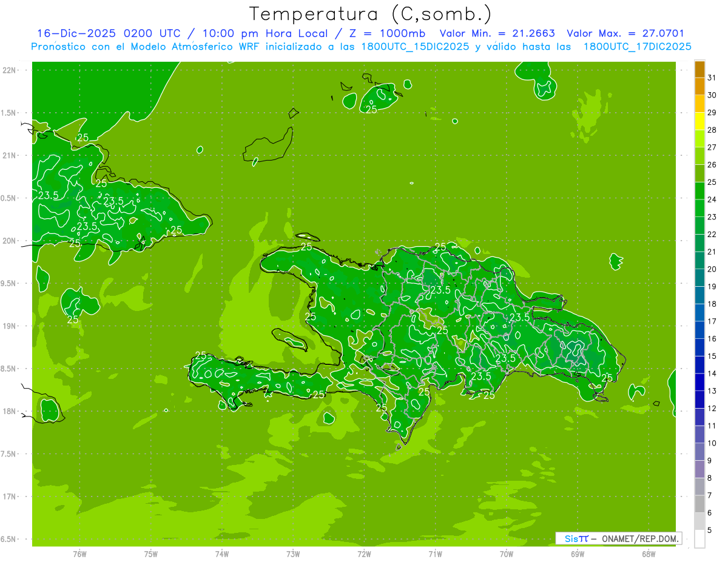This screenshot has height=562, width=728.
Task: Pick the purple colorbar swatch between 8 and 9
Action: (699, 469)
